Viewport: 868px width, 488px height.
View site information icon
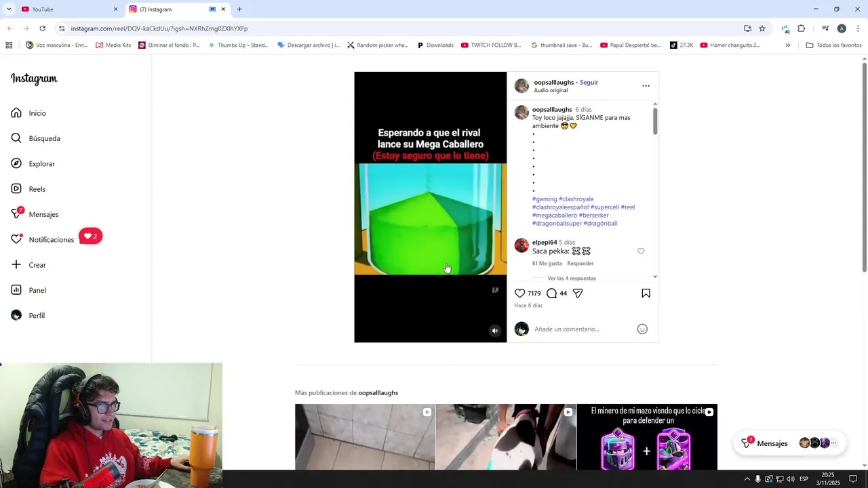pyautogui.click(x=62, y=28)
